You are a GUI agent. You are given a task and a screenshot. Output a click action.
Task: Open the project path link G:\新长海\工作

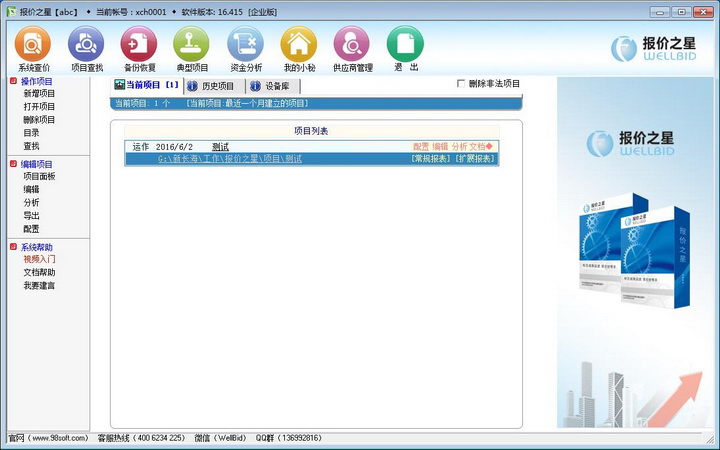229,159
